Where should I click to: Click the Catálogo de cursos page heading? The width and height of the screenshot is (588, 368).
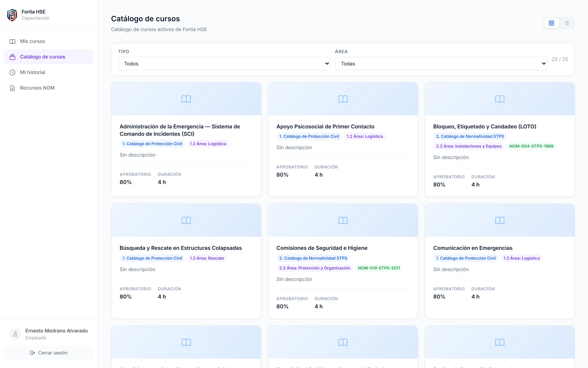click(x=145, y=19)
